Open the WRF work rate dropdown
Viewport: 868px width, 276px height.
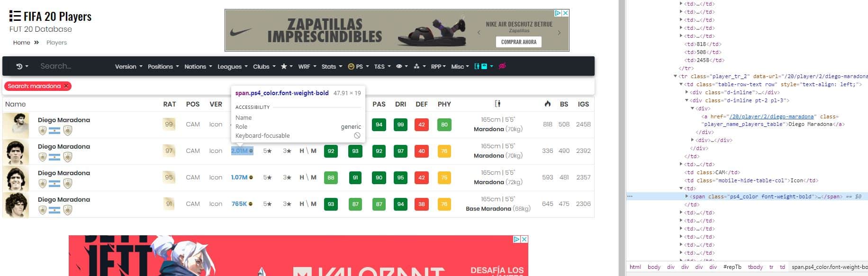[307, 66]
